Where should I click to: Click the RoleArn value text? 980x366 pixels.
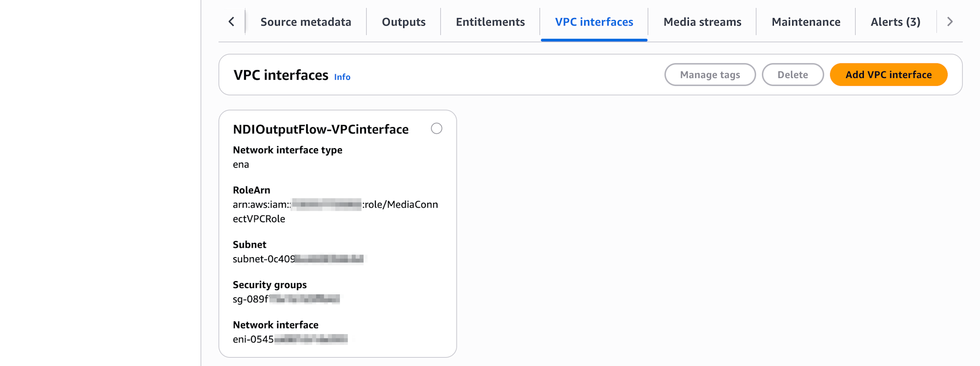[x=335, y=211]
